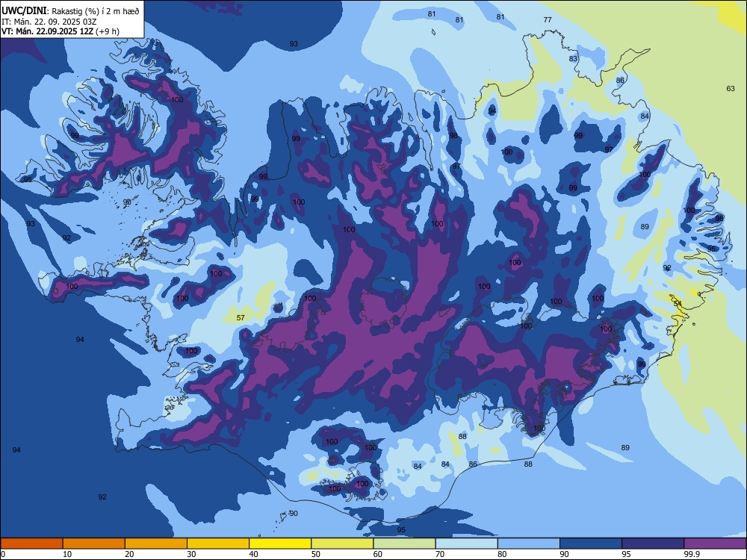This screenshot has width=747, height=560.
Task: Select the pale yellow 50–60 legend swatch
Action: (342, 544)
